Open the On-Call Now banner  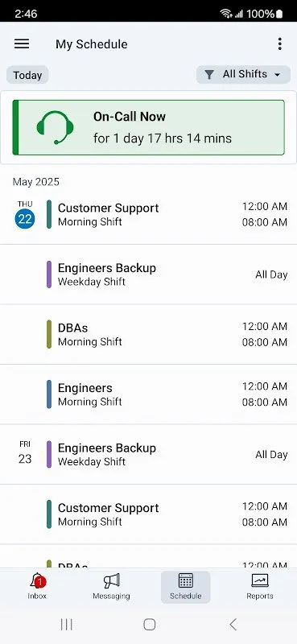pos(148,127)
